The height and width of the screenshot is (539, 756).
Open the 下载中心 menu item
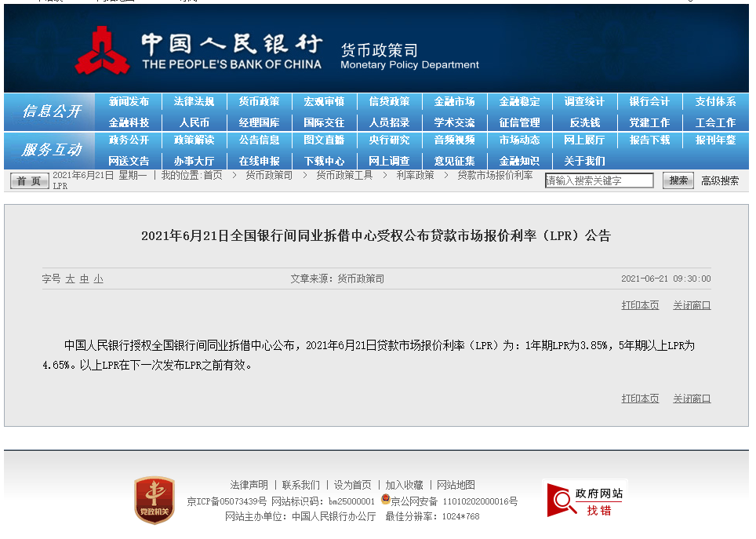point(324,161)
